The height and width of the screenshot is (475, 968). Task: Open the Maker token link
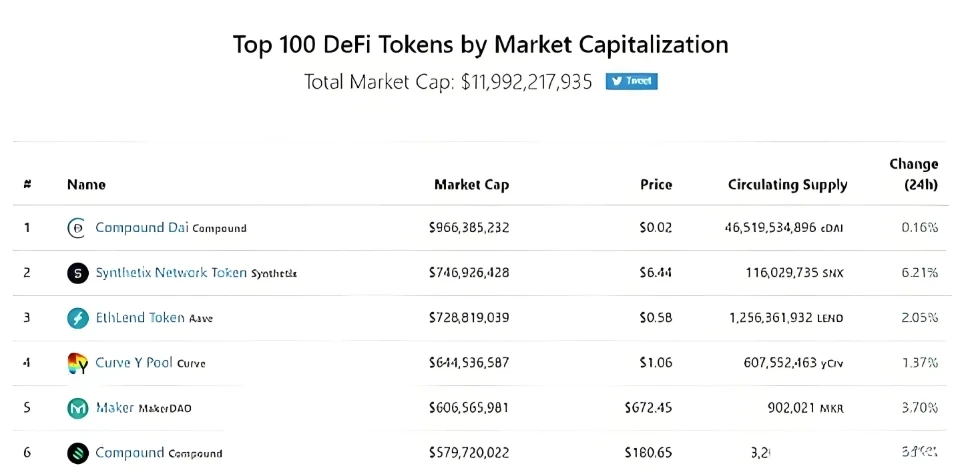pyautogui.click(x=115, y=408)
